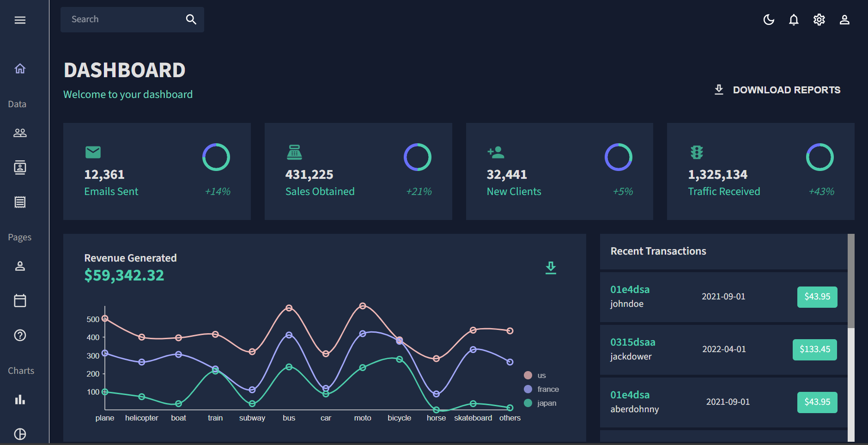Click the 'Emails Sent' label
Screen dimensions: 868x445
pos(111,192)
